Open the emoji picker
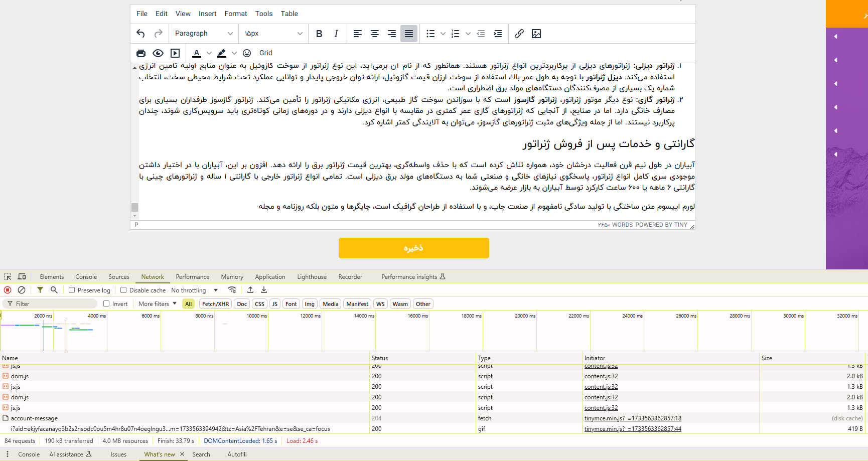 point(247,53)
